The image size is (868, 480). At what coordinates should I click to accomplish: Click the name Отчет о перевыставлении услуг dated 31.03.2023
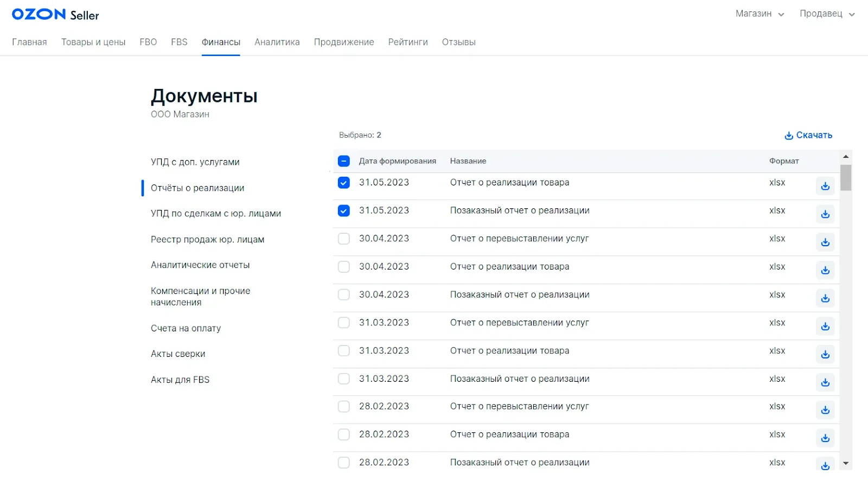[x=520, y=323]
